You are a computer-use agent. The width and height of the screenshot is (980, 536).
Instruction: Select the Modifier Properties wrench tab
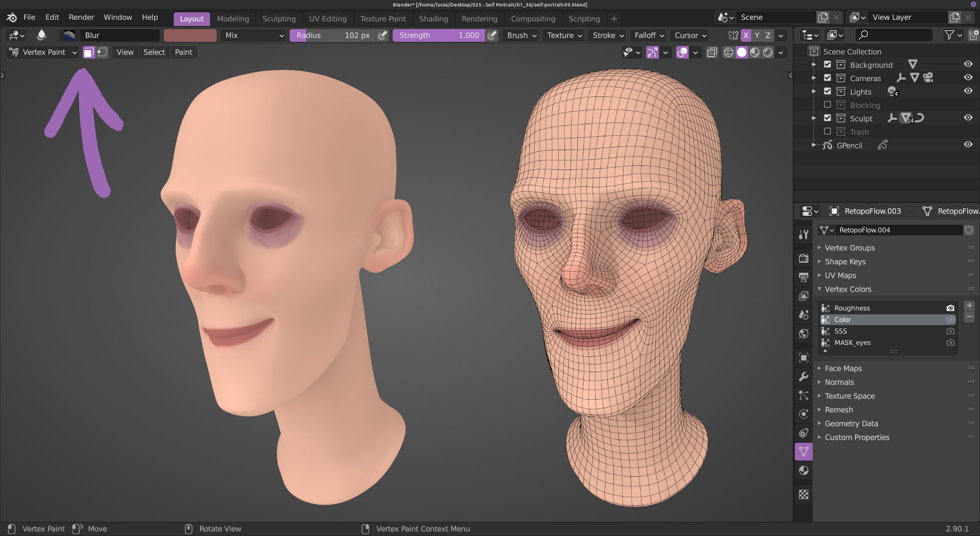803,376
